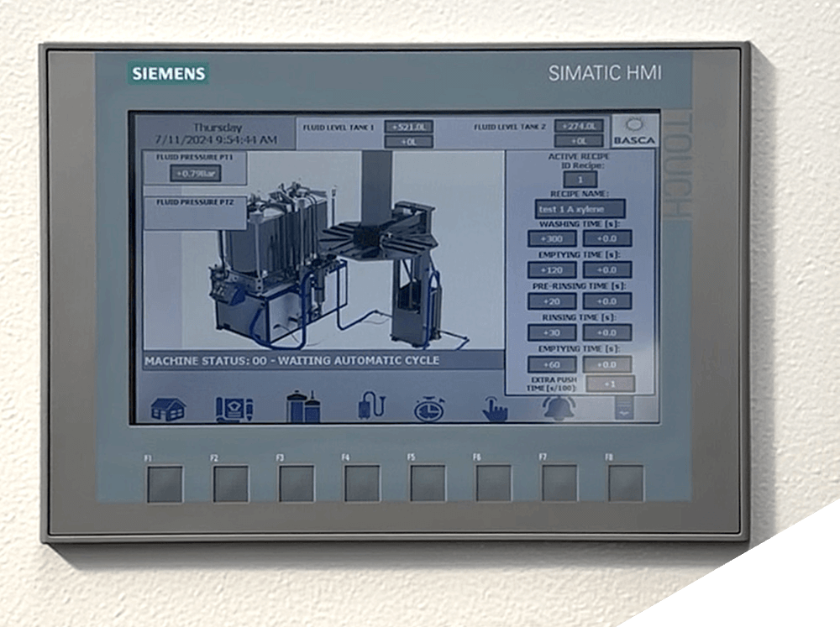Open the recipe blueprint editor icon
840x627 pixels.
click(234, 409)
